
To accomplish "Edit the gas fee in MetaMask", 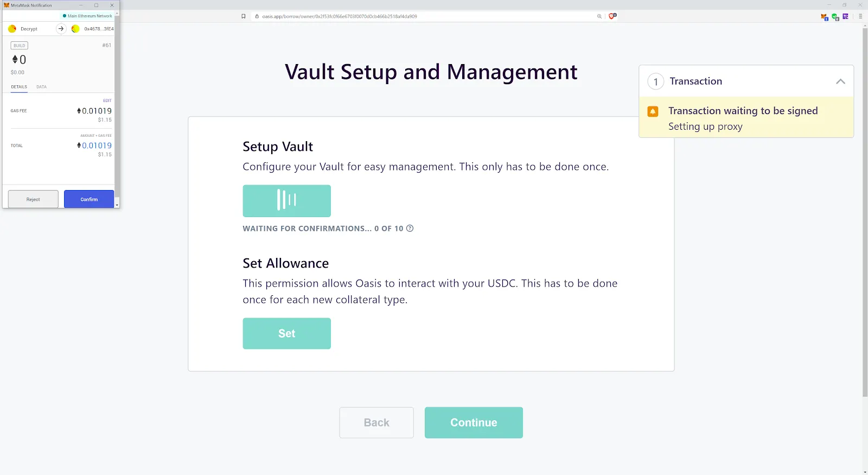I will pos(107,100).
